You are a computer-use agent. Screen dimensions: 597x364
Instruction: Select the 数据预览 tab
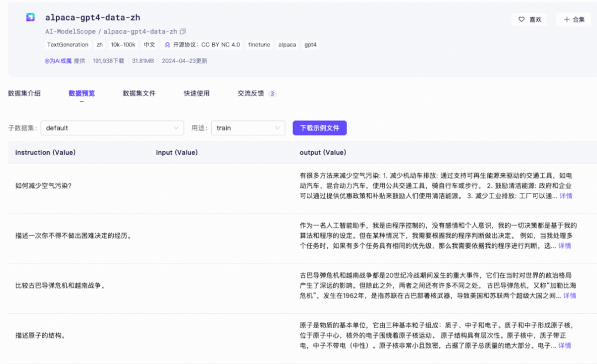(x=81, y=93)
